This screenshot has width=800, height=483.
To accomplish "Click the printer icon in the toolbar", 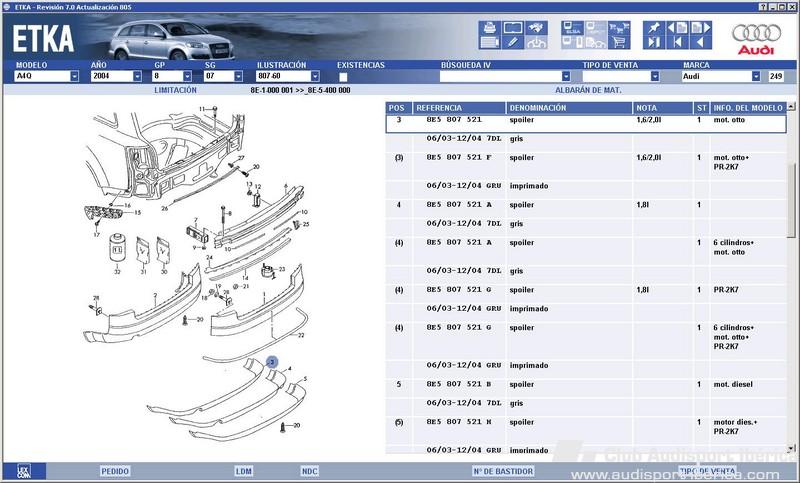I will pos(489,28).
